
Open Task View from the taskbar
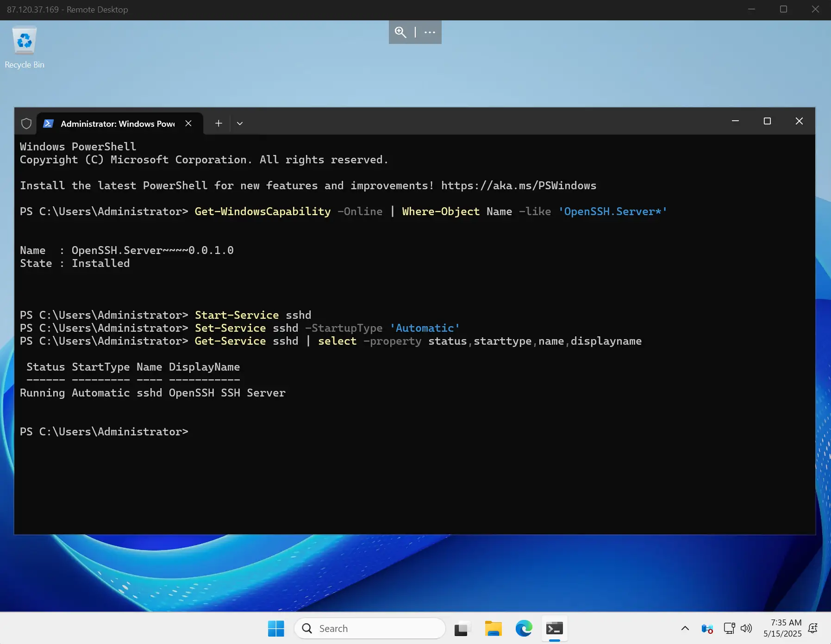click(x=461, y=628)
